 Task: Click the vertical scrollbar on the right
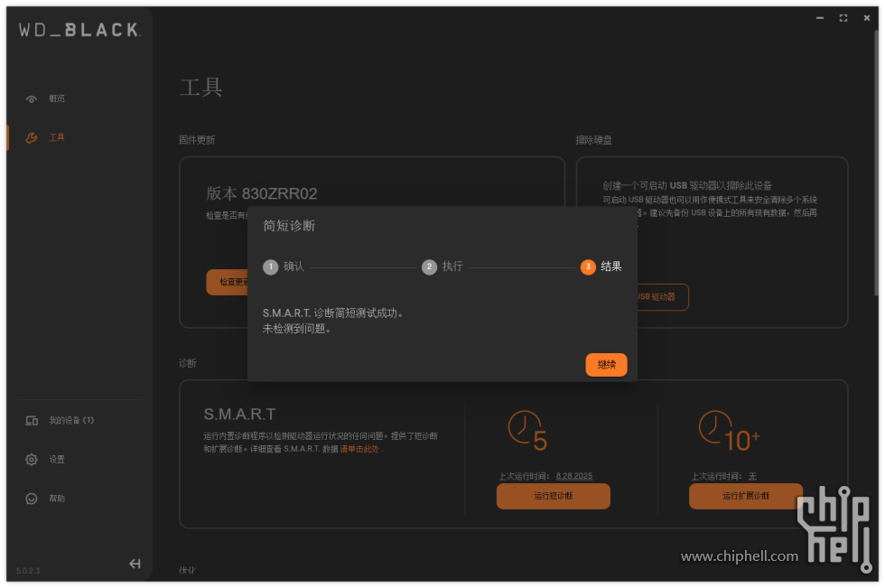click(x=877, y=163)
